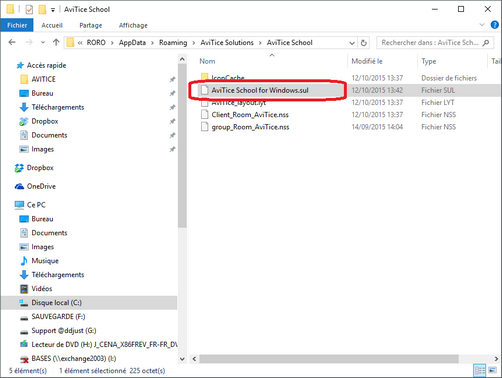Refresh the folder view
The height and width of the screenshot is (378, 502).
click(364, 43)
